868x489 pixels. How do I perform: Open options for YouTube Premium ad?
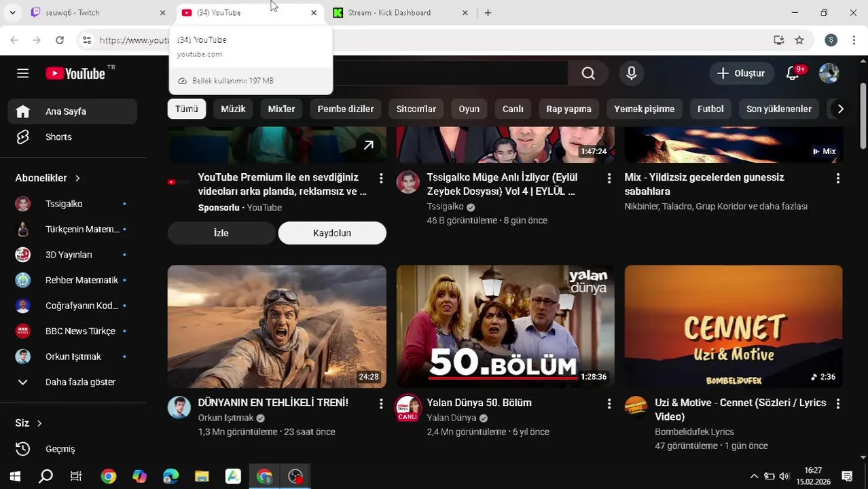[381, 178]
